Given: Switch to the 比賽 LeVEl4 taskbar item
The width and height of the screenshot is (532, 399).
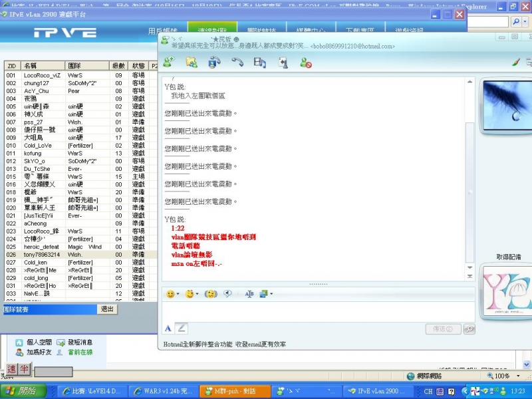Looking at the screenshot, I should point(92,391).
